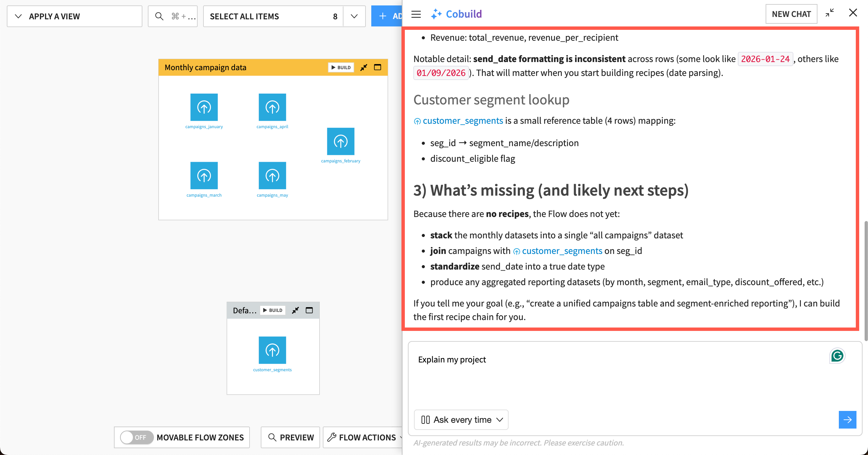Image resolution: width=868 pixels, height=455 pixels.
Task: Click the Cobuild sparkle logo
Action: point(436,14)
